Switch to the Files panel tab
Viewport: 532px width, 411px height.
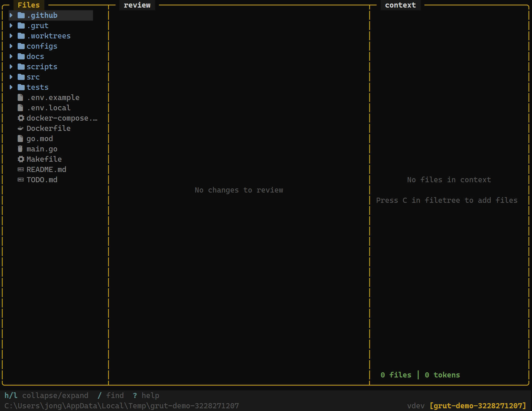pos(29,5)
